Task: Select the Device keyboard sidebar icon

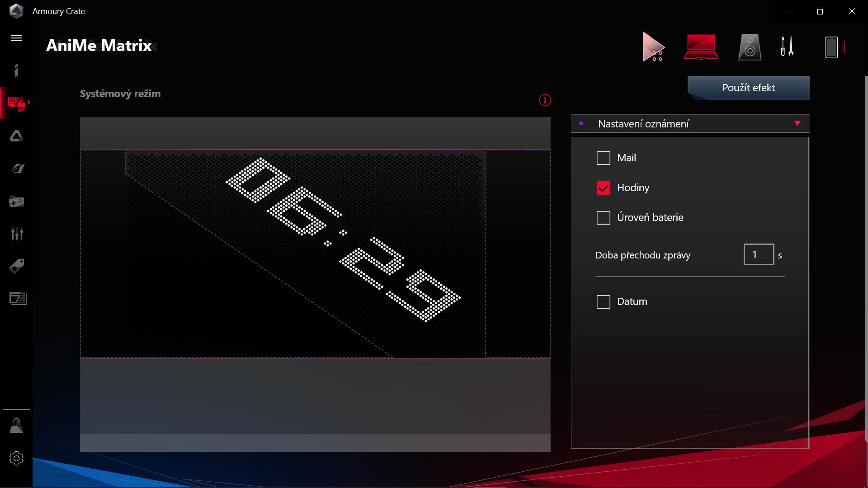Action: tap(17, 103)
